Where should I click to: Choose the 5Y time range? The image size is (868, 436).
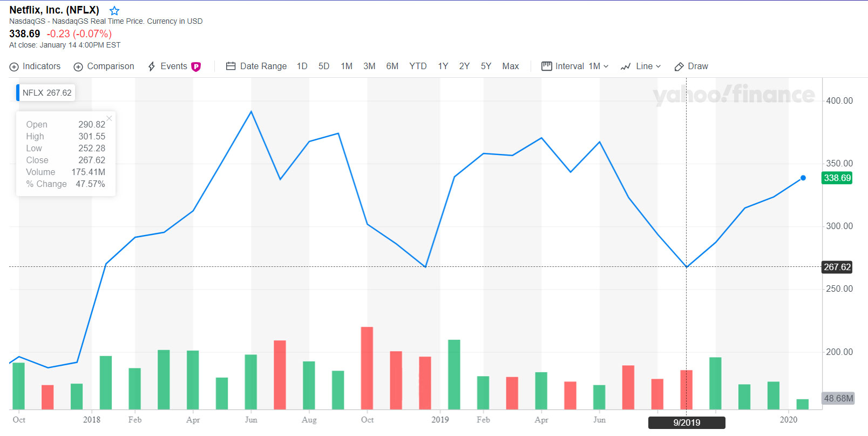point(486,66)
